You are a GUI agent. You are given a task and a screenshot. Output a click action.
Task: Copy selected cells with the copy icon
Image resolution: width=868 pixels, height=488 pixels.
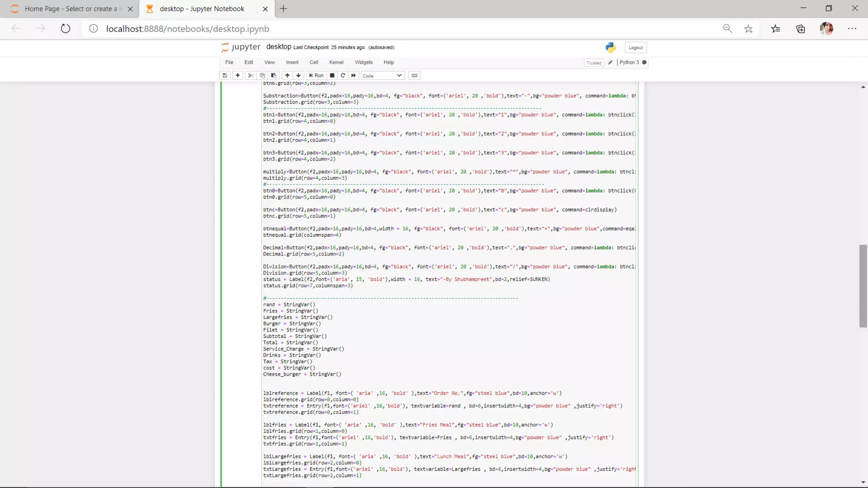coord(262,75)
